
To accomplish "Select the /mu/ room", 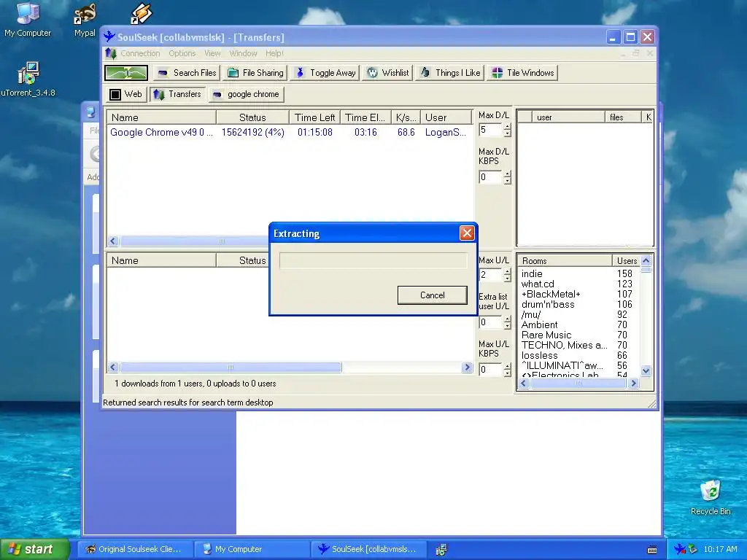I will click(577, 315).
